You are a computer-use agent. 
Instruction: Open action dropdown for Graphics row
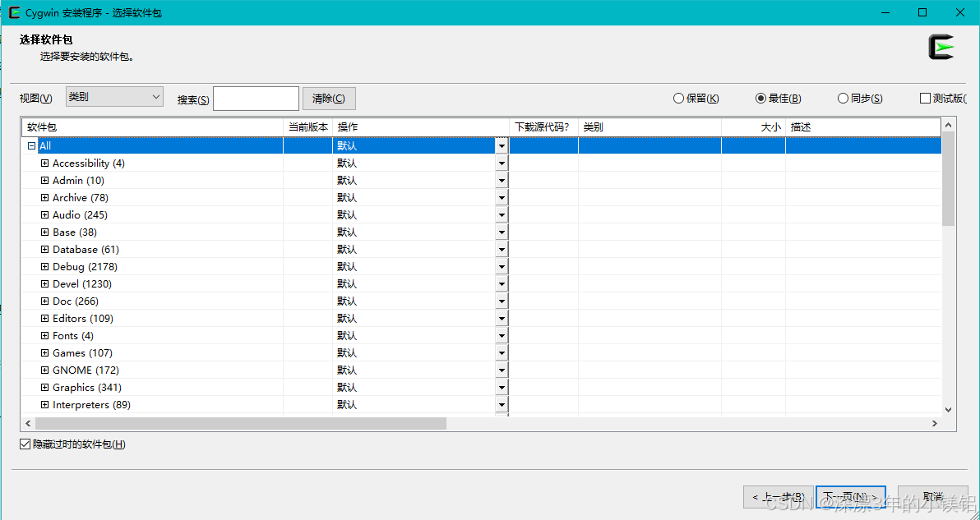(x=502, y=388)
